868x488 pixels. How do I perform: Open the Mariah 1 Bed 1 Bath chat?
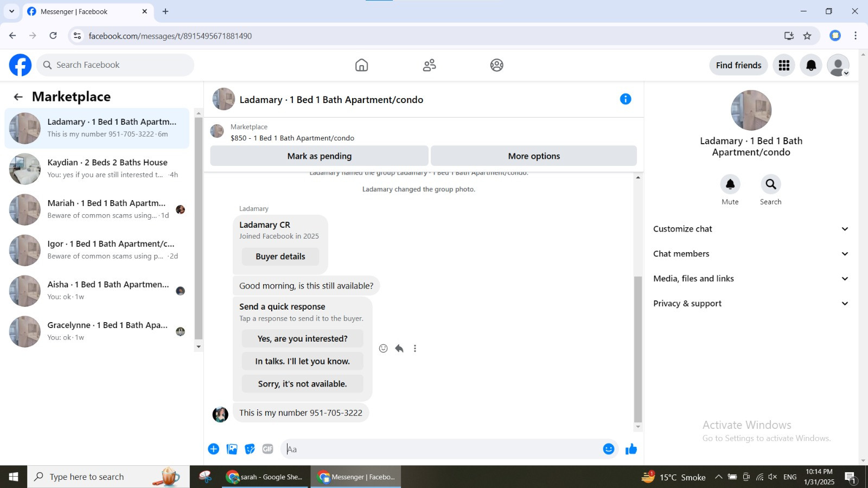pos(97,209)
